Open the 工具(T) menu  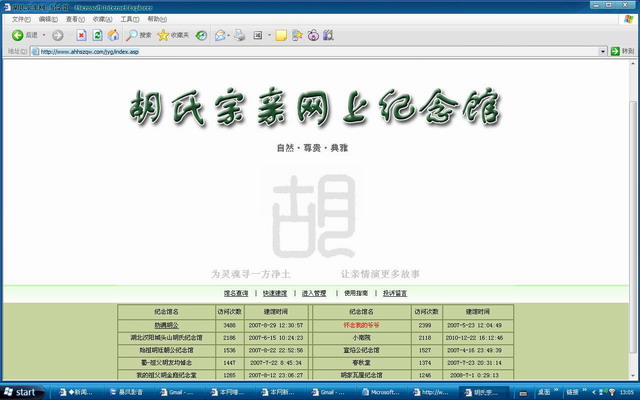[130, 19]
